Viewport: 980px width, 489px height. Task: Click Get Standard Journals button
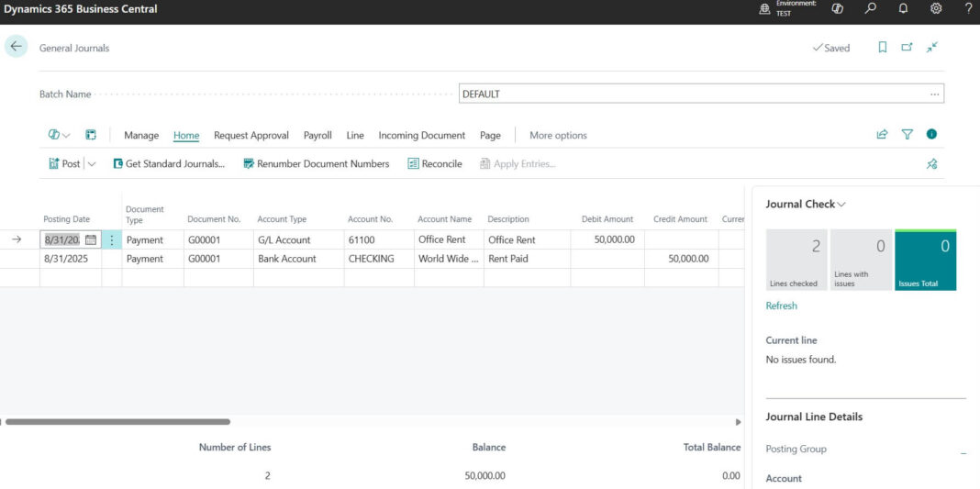168,164
